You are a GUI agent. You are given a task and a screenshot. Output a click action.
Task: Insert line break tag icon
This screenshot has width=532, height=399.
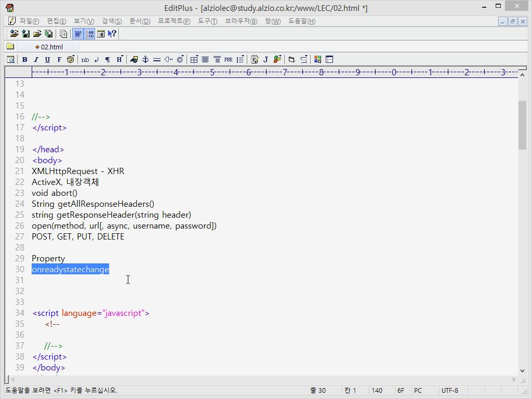(x=96, y=59)
